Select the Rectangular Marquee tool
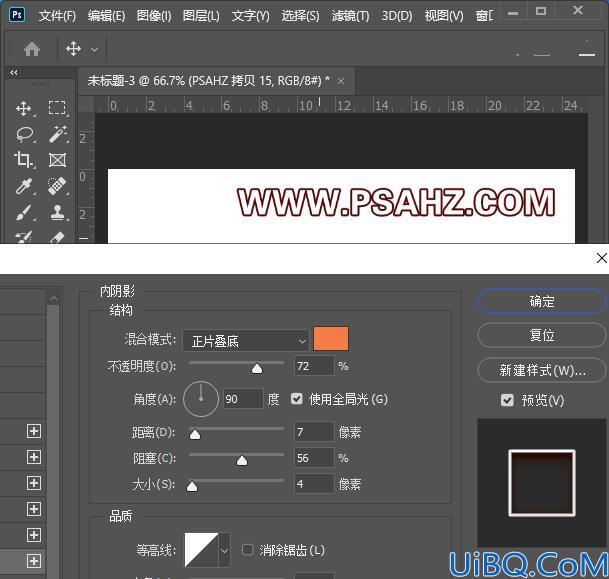This screenshot has width=609, height=579. coord(57,108)
